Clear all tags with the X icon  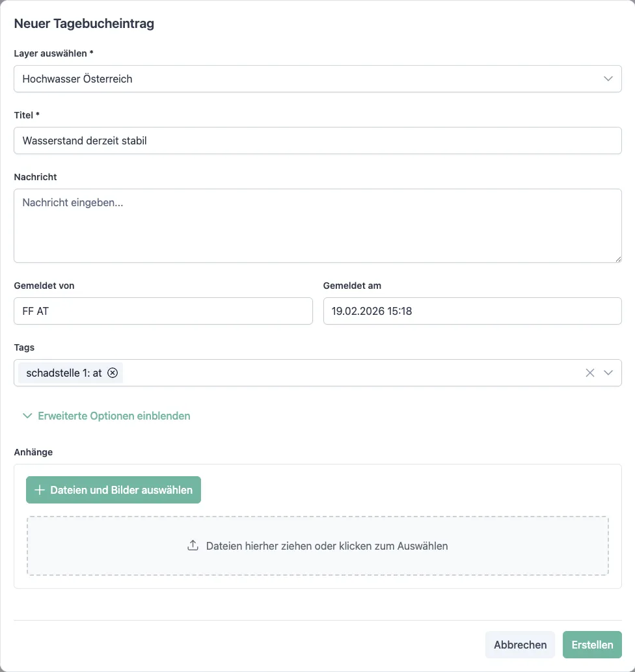[590, 373]
